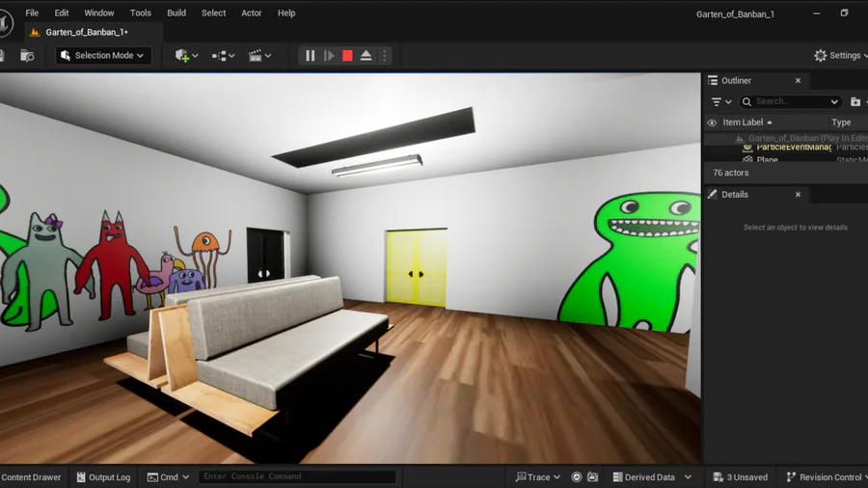Expand the Blueprints dropdown arrow
This screenshot has height=488, width=868.
tap(231, 56)
